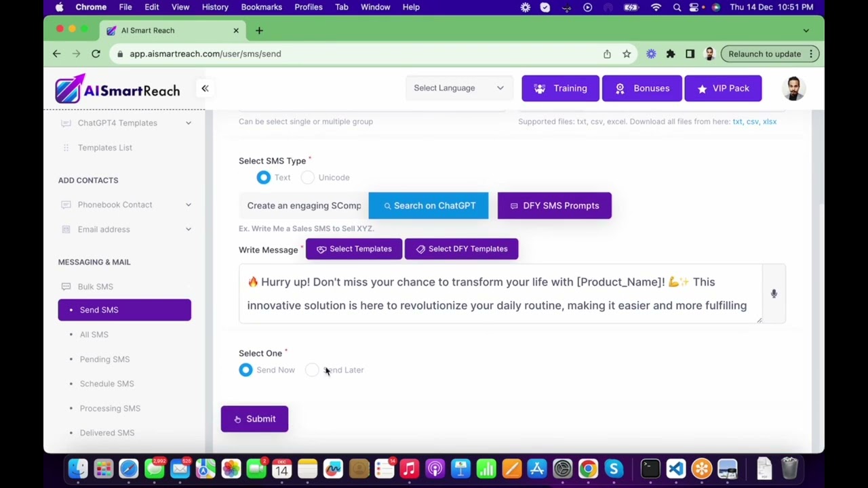868x488 pixels.
Task: Collapse sidebar with the double-chevron icon
Action: point(205,88)
